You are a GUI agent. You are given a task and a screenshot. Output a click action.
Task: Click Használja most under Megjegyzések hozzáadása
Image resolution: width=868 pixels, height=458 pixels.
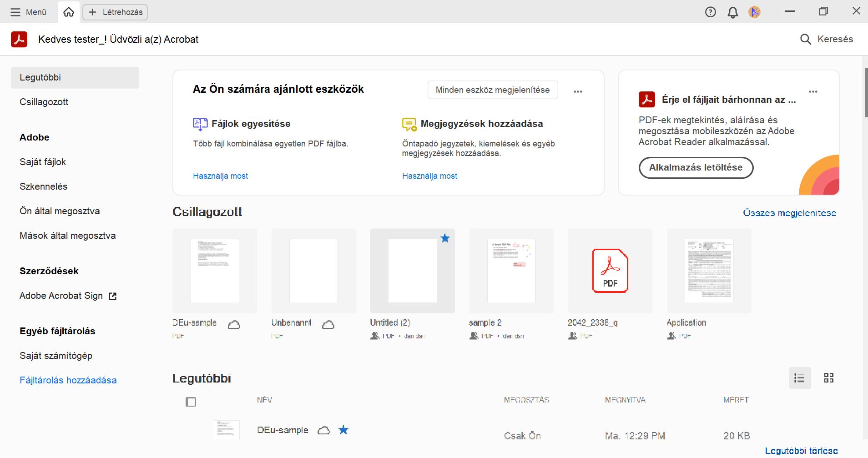point(429,176)
